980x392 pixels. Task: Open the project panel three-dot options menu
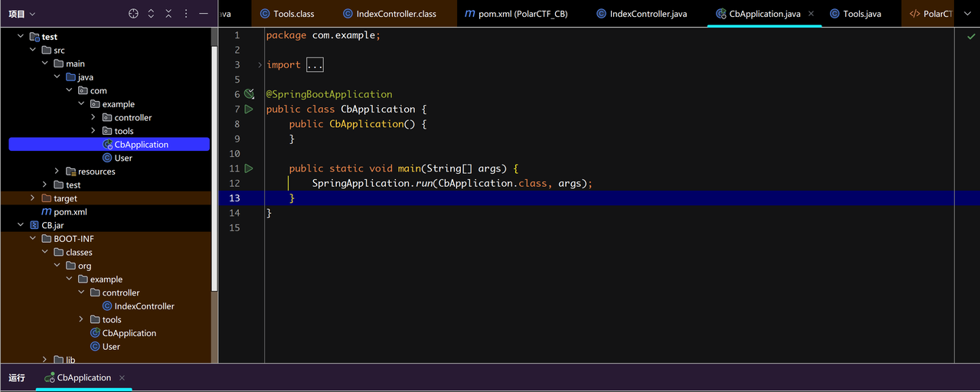187,14
